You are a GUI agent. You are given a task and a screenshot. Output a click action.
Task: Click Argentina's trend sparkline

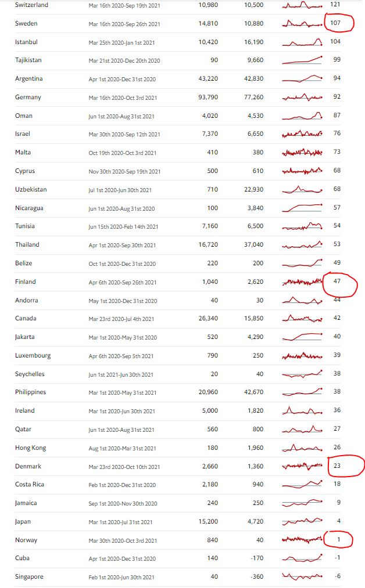click(x=302, y=79)
